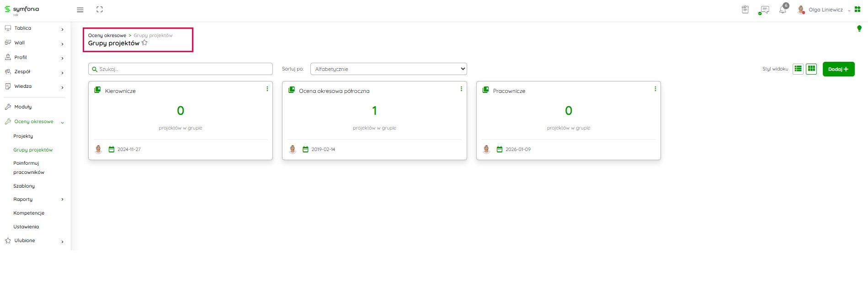Click the green apps grid icon
The image size is (868, 281).
pos(857,9)
